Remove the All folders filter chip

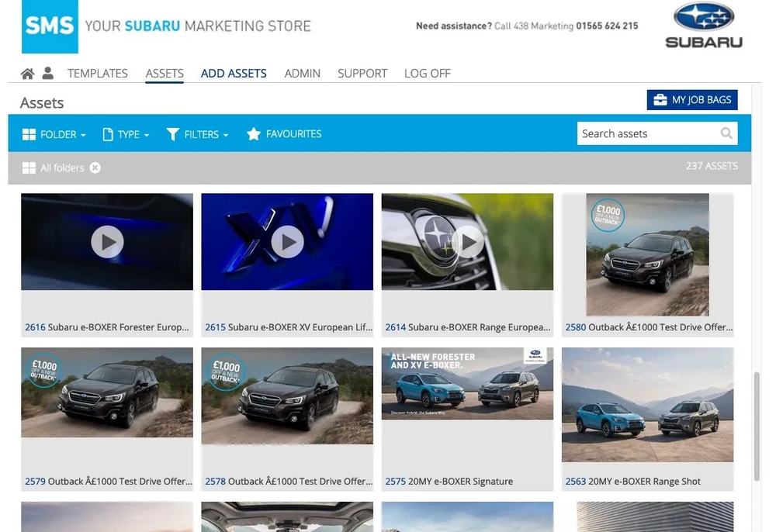click(x=95, y=168)
